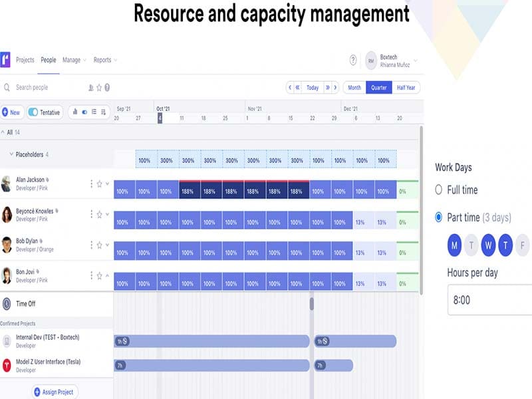Screen dimensions: 532x399
Task: Open Alan Jackson's three-dot menu
Action: click(x=91, y=184)
